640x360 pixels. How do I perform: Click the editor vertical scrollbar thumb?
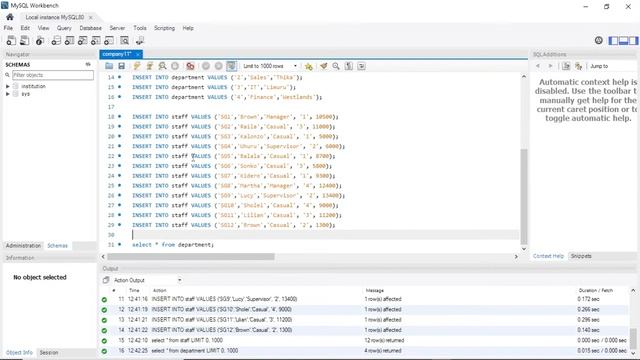(524, 196)
